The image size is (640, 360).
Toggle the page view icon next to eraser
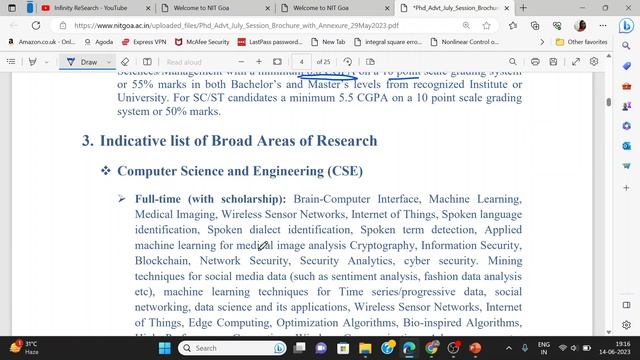click(147, 62)
